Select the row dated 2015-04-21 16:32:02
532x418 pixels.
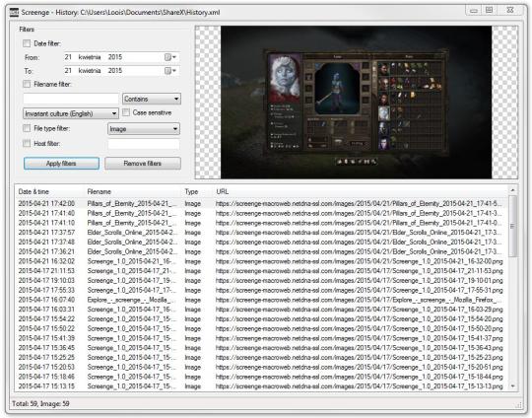[261, 261]
